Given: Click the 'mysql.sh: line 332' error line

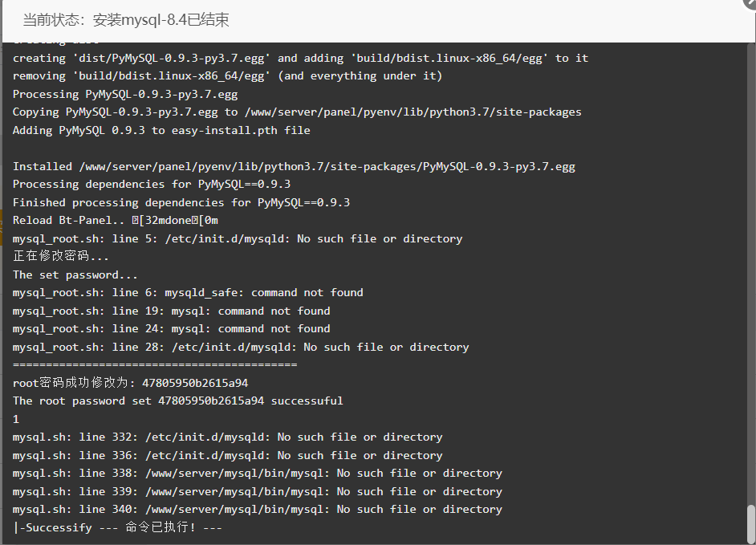Looking at the screenshot, I should 228,437.
